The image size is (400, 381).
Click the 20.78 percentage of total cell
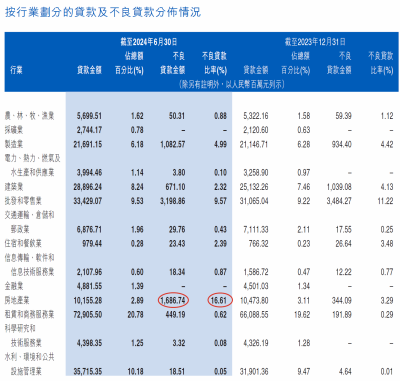tap(135, 315)
